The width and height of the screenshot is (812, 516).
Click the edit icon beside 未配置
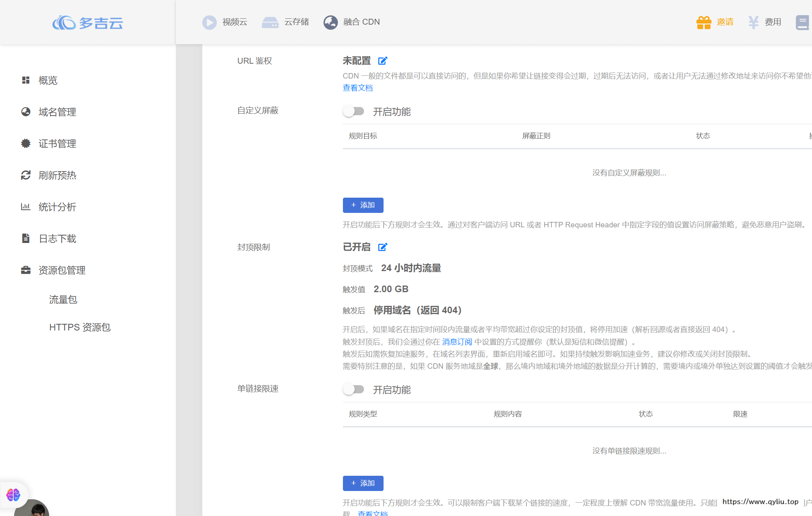pos(382,61)
